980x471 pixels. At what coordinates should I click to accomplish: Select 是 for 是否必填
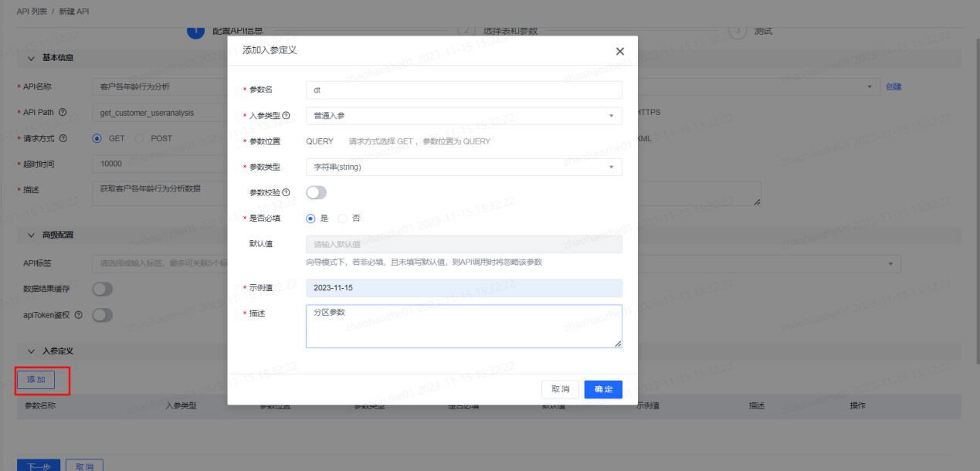[x=310, y=219]
